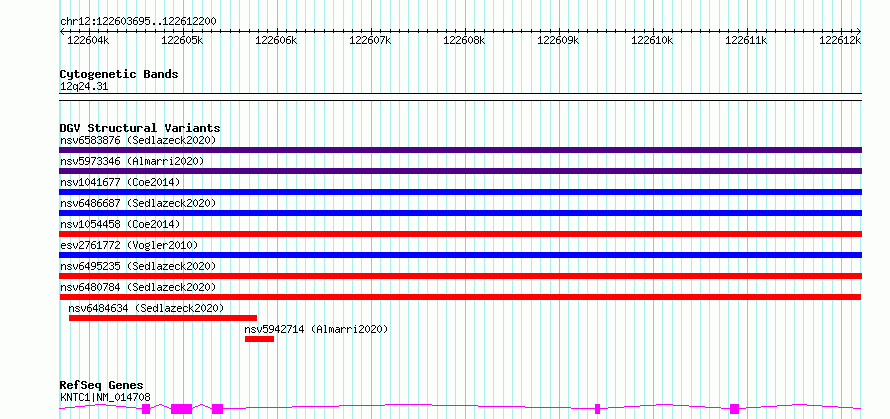890x419 pixels.
Task: Select the KNTC1 exon just after 122609k
Action: click(x=597, y=409)
